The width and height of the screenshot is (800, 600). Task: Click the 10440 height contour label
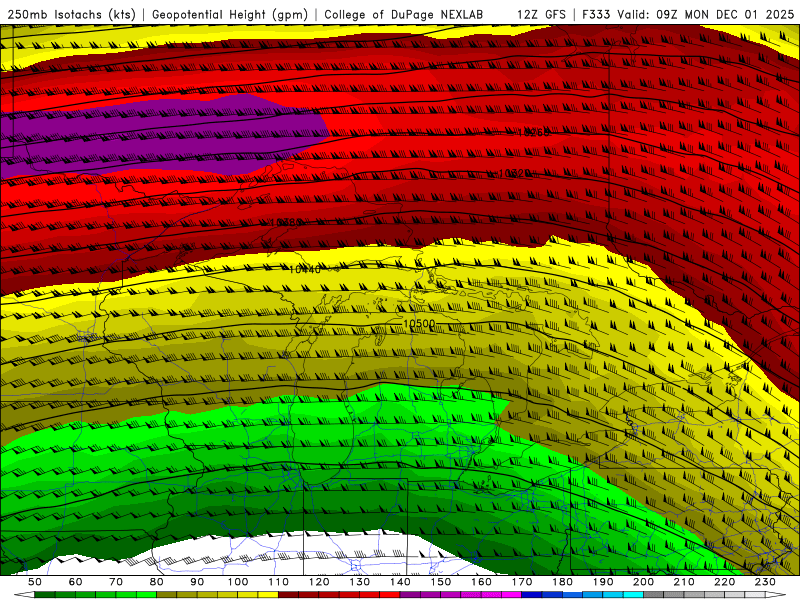pos(305,269)
